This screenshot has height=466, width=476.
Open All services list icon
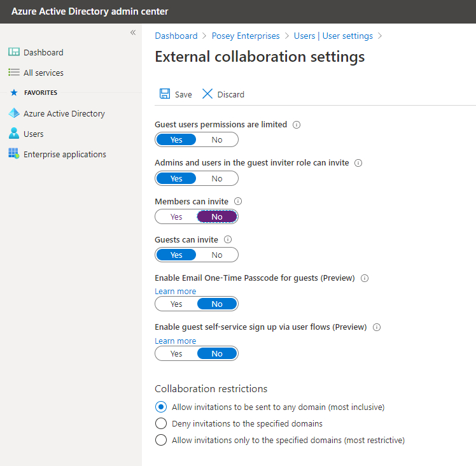point(14,73)
